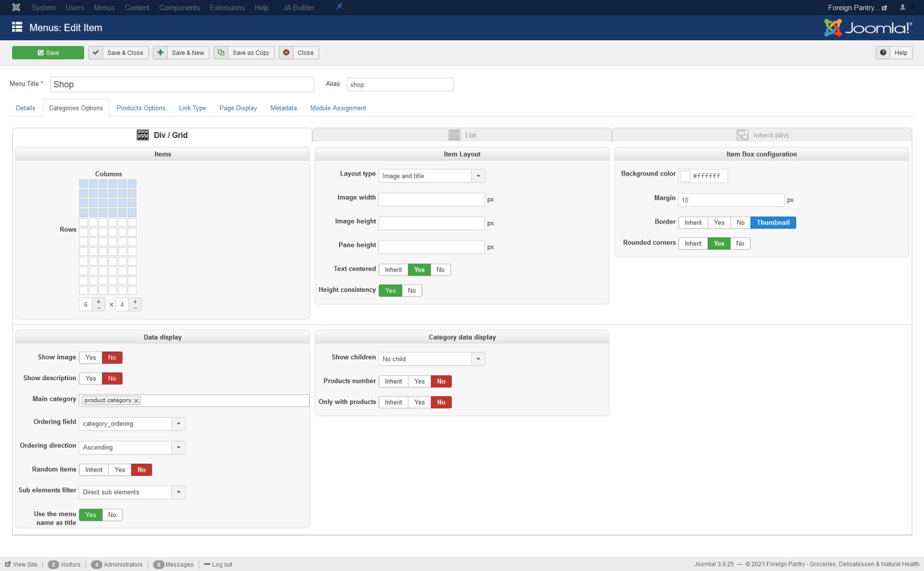Click the Save & New plus icon
The height and width of the screenshot is (571, 924).
(x=160, y=53)
